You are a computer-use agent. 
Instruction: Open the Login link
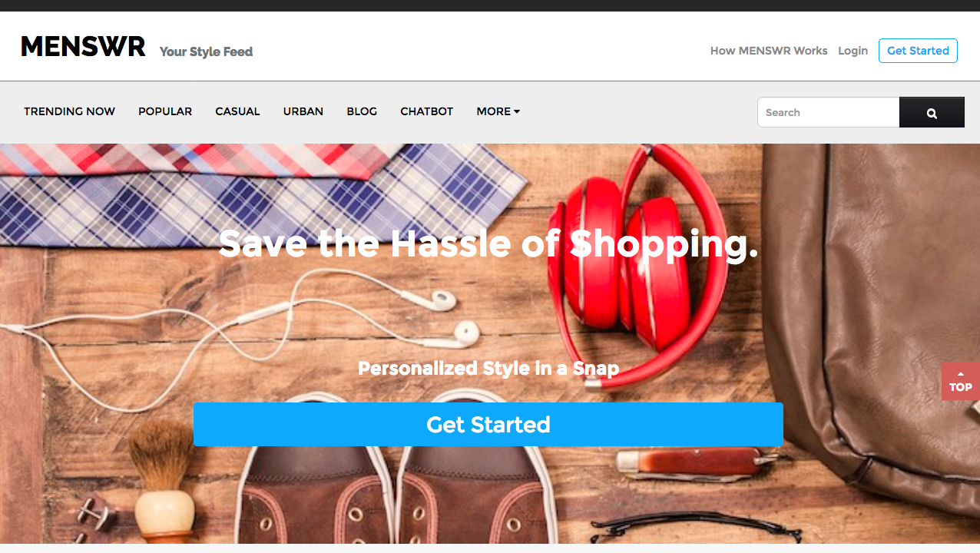tap(853, 51)
